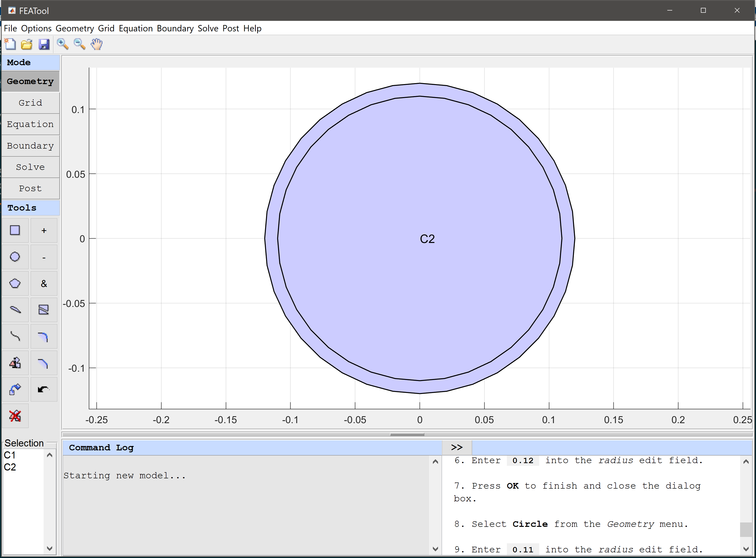Click the Mode panel header
Screen dimensions: 756x558
30,63
